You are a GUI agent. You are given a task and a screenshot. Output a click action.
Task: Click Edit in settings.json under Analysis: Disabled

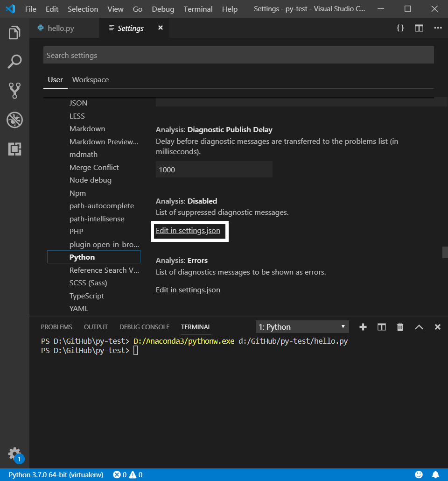click(x=188, y=231)
